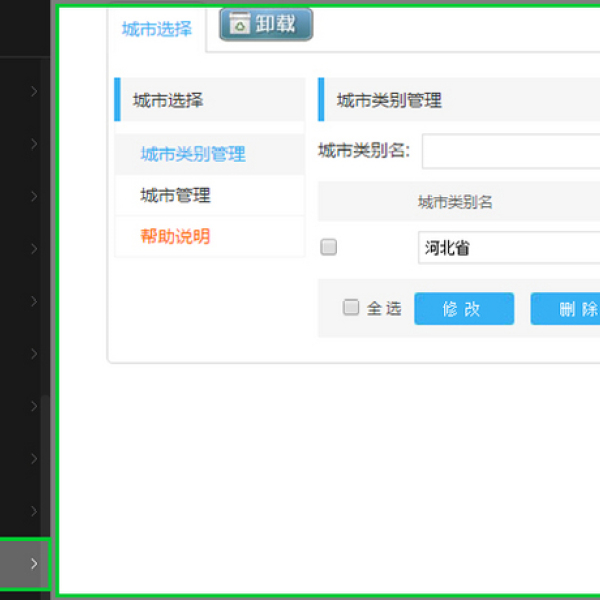
Task: Open 城市类别管理 in the left menu
Action: tap(193, 154)
